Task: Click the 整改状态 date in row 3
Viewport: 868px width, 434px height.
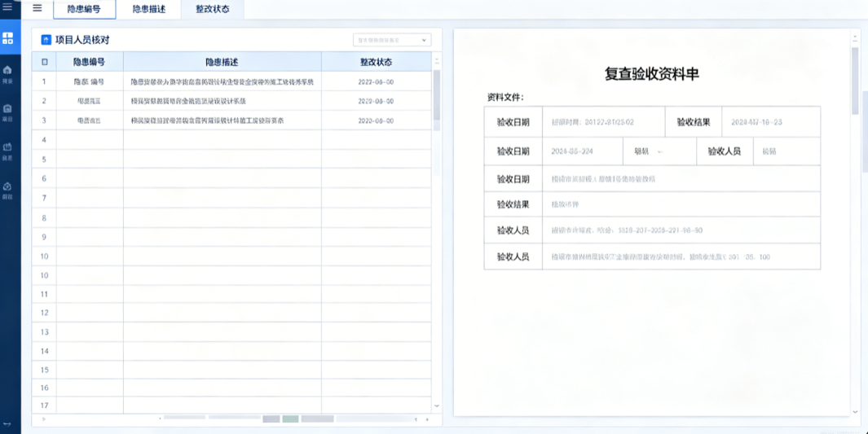Action: (x=376, y=121)
